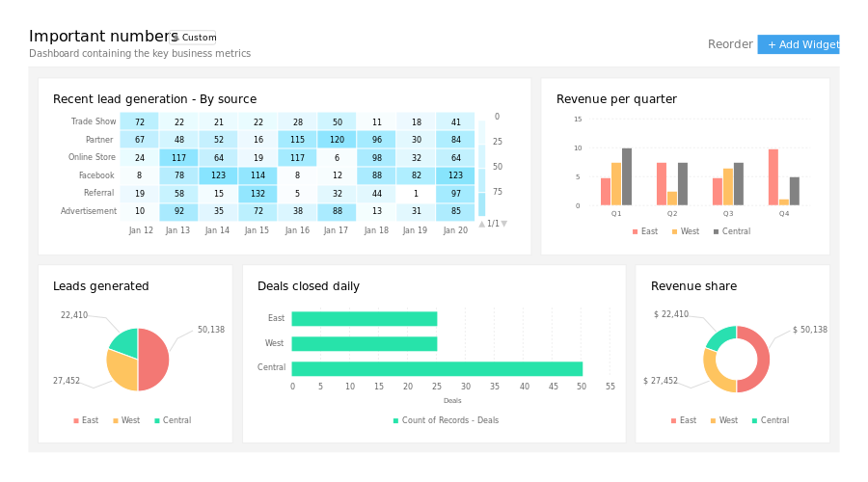Click the Central bar in Deals closed daily
The height and width of the screenshot is (482, 868).
pyautogui.click(x=437, y=368)
